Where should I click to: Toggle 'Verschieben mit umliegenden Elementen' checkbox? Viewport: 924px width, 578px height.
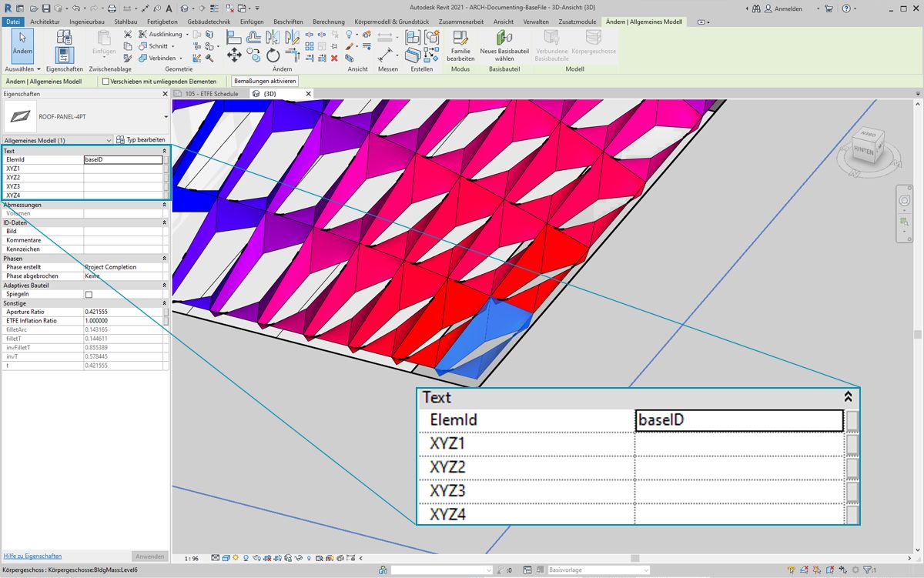coord(105,81)
